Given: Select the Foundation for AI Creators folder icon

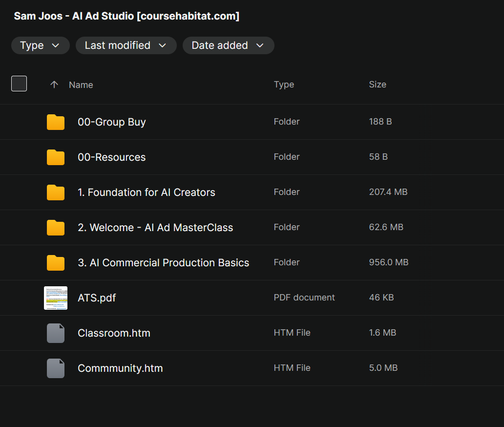Looking at the screenshot, I should 56,192.
